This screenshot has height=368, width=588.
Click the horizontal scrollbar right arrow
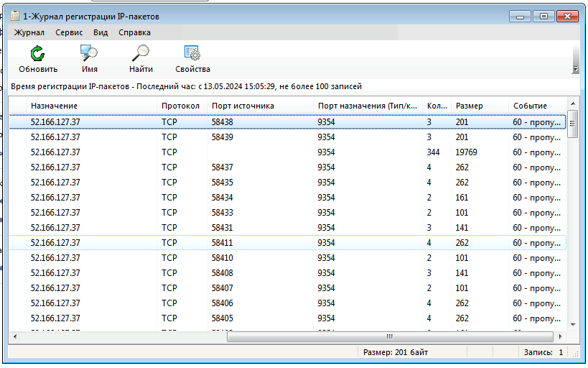click(x=561, y=336)
